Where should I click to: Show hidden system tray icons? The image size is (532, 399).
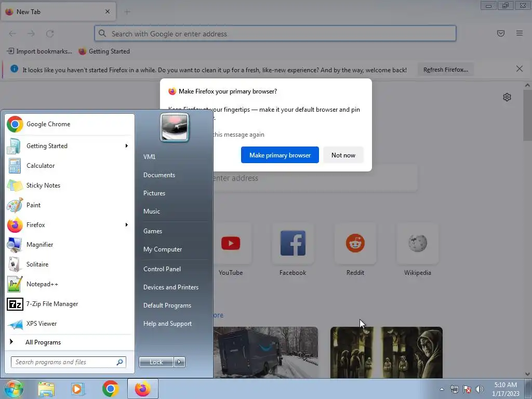(x=442, y=389)
